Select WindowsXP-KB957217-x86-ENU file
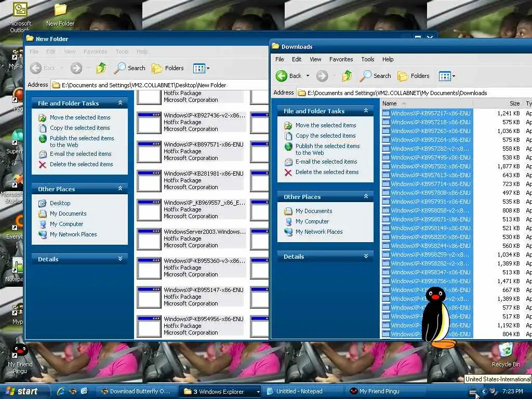The image size is (532, 399). coord(431,113)
